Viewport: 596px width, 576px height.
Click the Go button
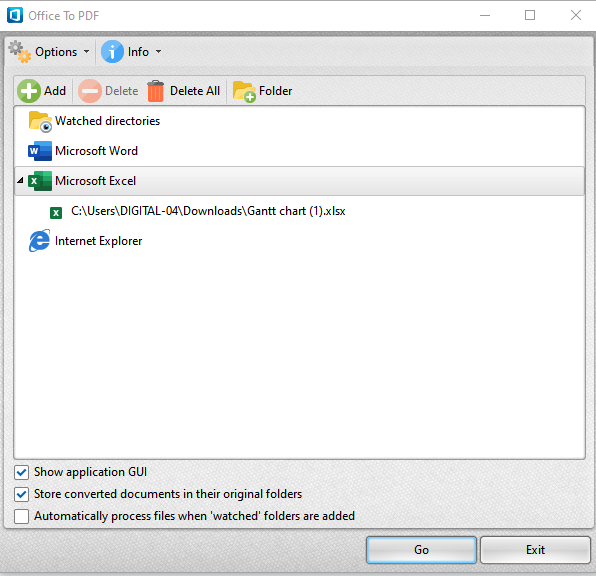(421, 550)
